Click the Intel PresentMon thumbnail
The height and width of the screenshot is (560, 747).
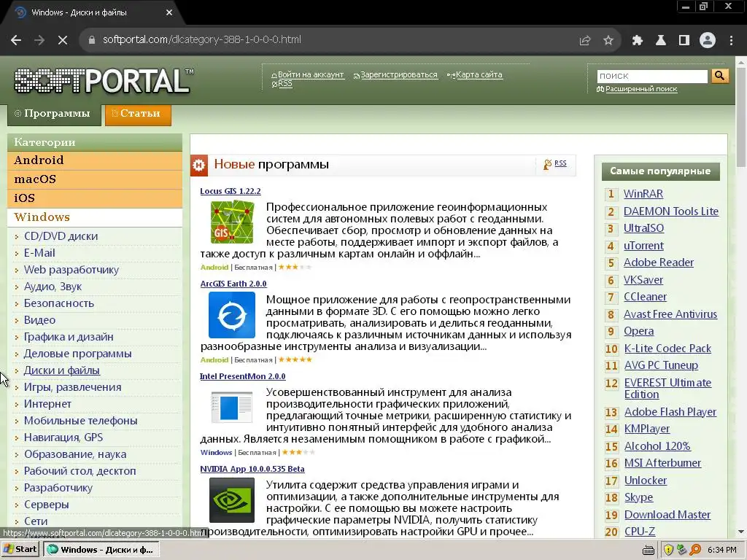pos(232,407)
